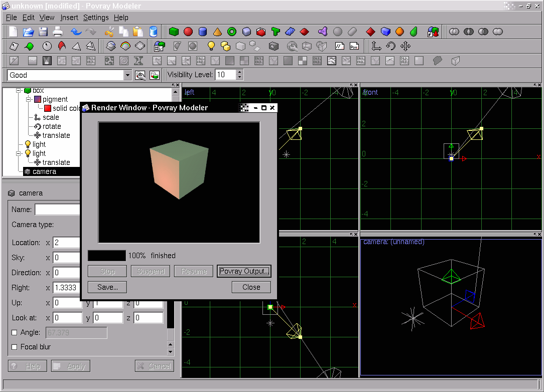Click the render settings wrench icon
Viewport: 544px width, 392px height.
click(140, 75)
